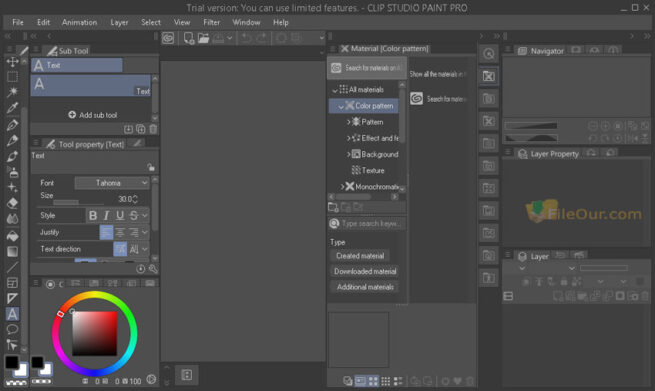Switch to the Navigator tab
Viewport: 655px width, 391px height.
(541, 51)
